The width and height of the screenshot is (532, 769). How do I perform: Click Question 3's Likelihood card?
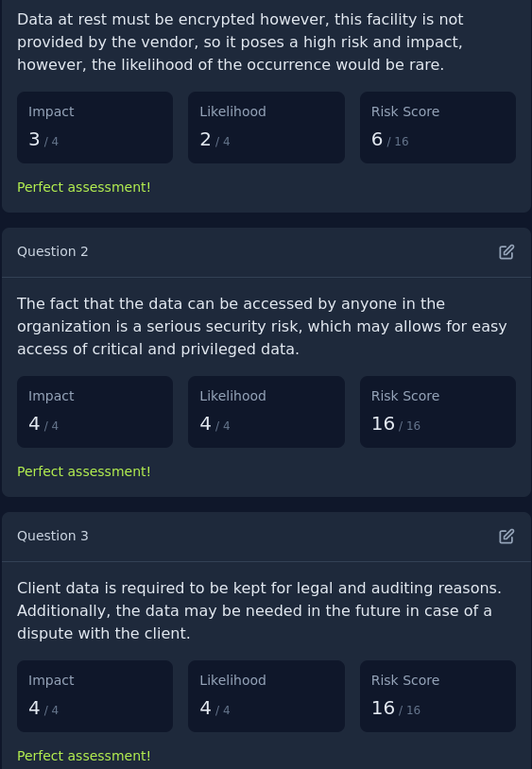click(x=266, y=696)
